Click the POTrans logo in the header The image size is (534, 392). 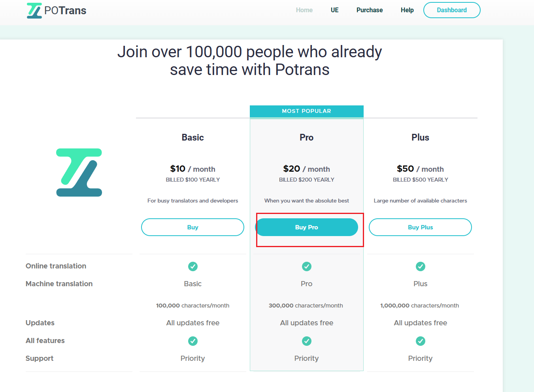point(57,11)
